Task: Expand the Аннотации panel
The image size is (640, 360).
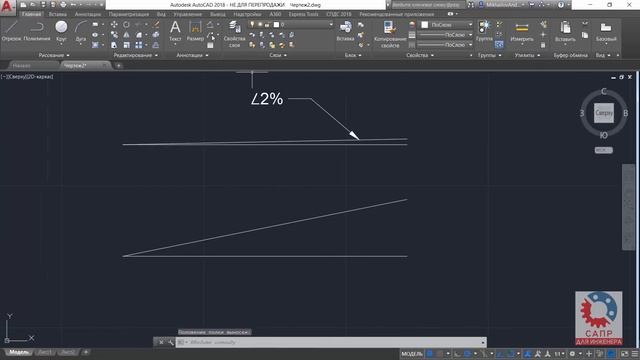Action: click(192, 55)
